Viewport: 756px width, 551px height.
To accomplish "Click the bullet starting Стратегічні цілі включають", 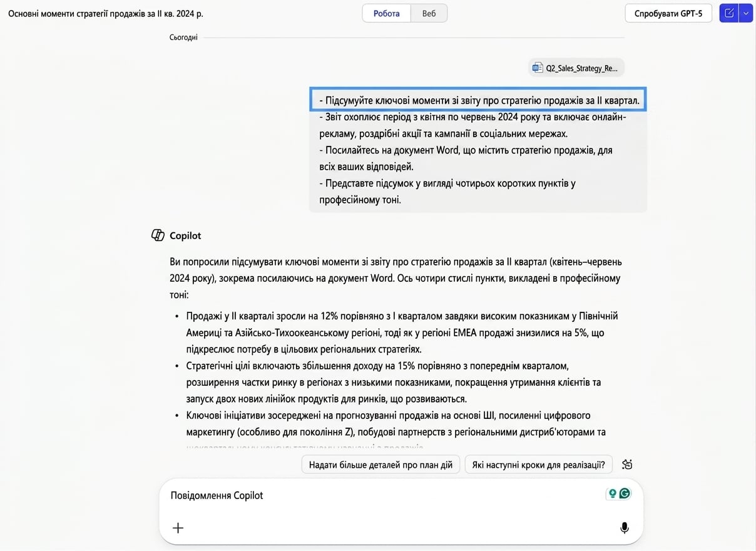I will coord(394,382).
